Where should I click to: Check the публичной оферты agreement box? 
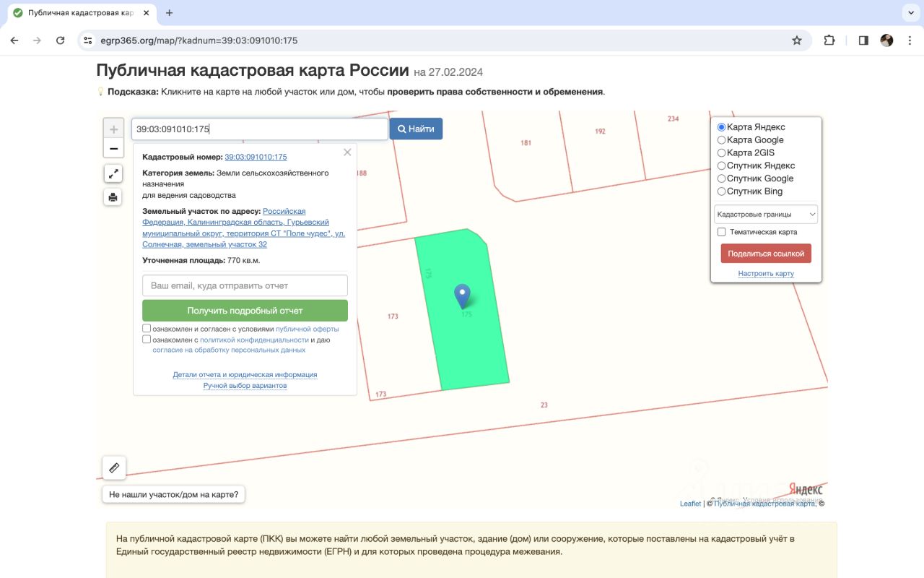(147, 329)
